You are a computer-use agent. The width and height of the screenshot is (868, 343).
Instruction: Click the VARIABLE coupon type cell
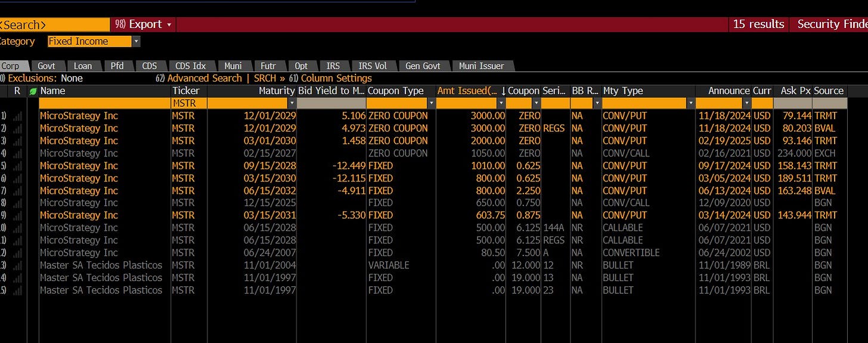(389, 265)
